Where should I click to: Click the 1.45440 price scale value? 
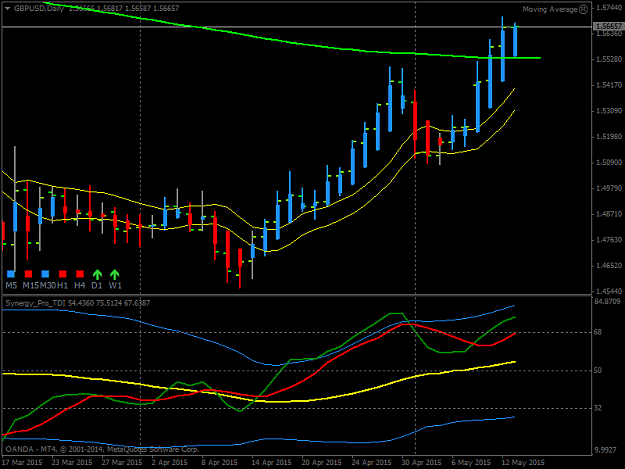point(609,291)
